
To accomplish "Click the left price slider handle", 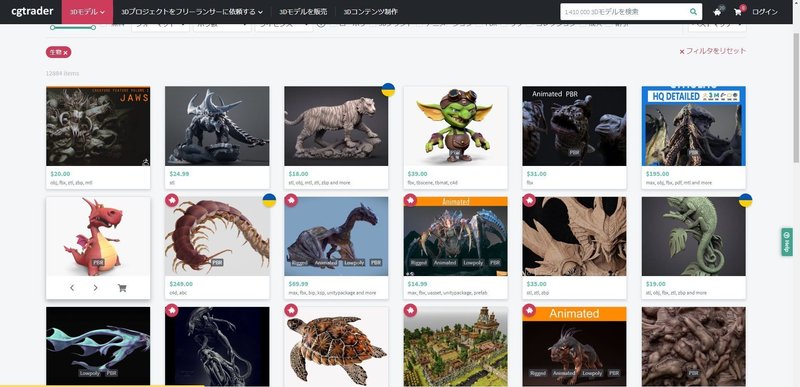I will coord(53,28).
